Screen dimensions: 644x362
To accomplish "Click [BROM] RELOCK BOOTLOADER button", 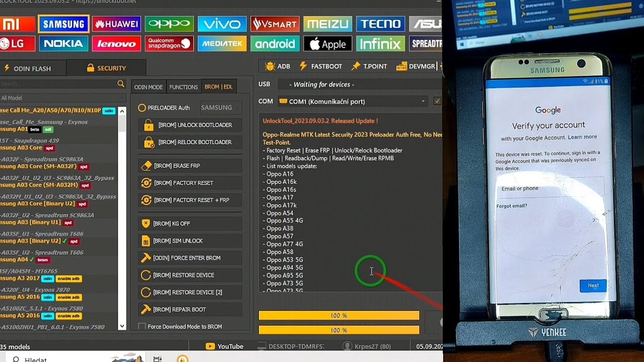I will pos(190,142).
